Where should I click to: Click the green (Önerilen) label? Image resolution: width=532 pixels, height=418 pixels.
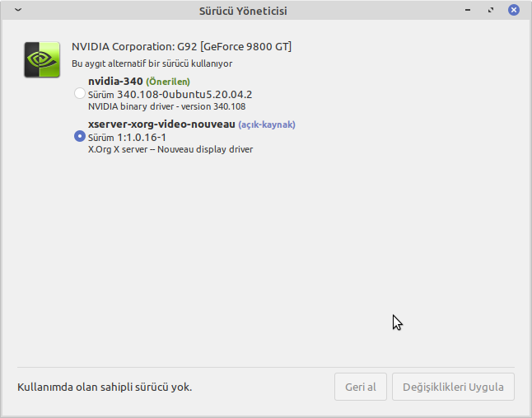pos(168,82)
